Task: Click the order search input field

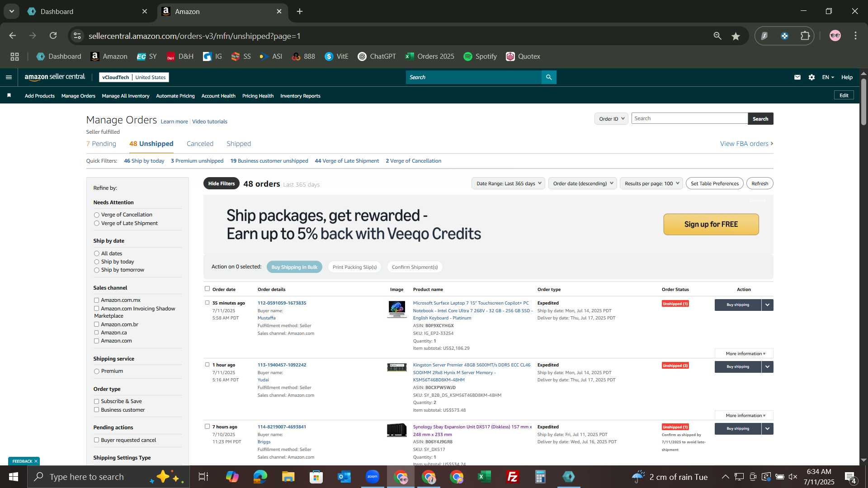Action: (x=689, y=118)
